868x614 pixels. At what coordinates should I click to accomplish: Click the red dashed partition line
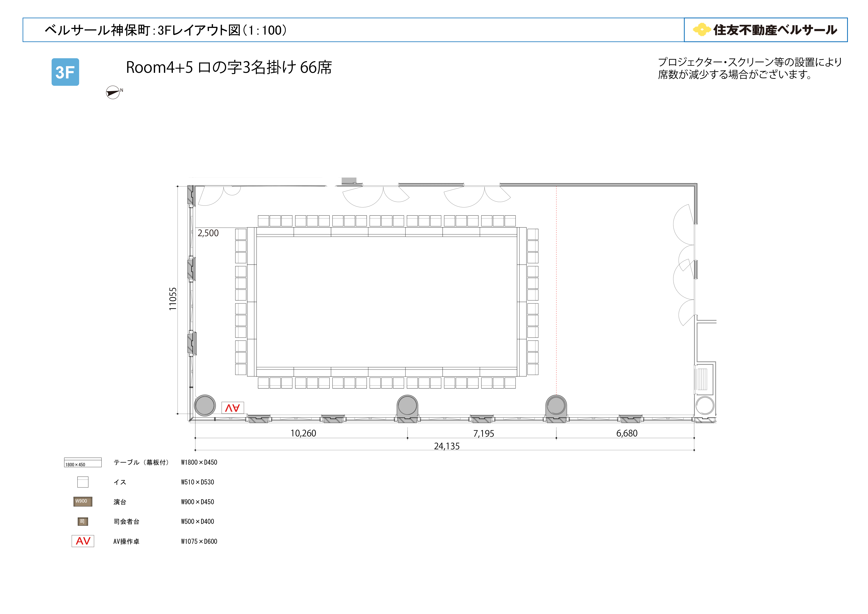point(556,290)
